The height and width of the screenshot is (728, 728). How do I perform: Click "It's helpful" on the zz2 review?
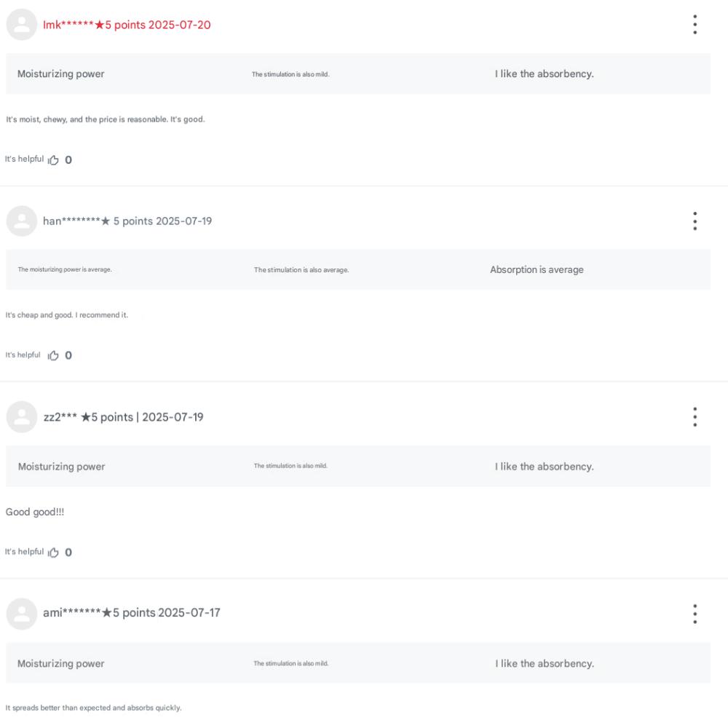pos(24,552)
